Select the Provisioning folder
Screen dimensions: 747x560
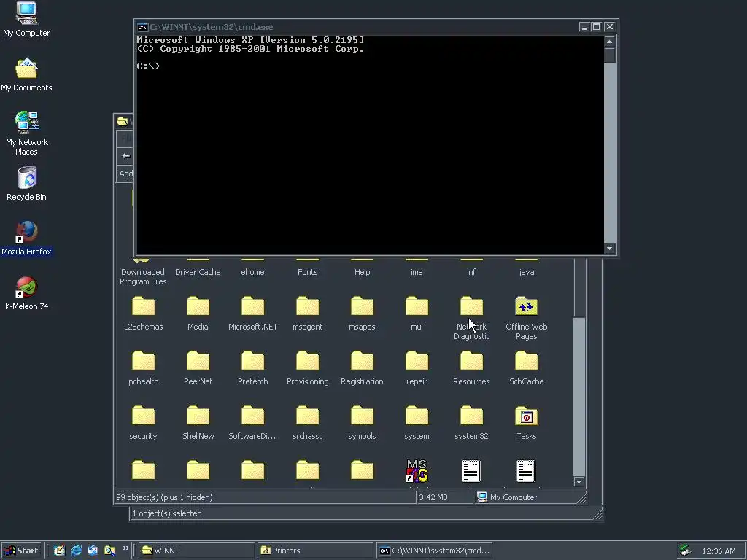tap(307, 368)
